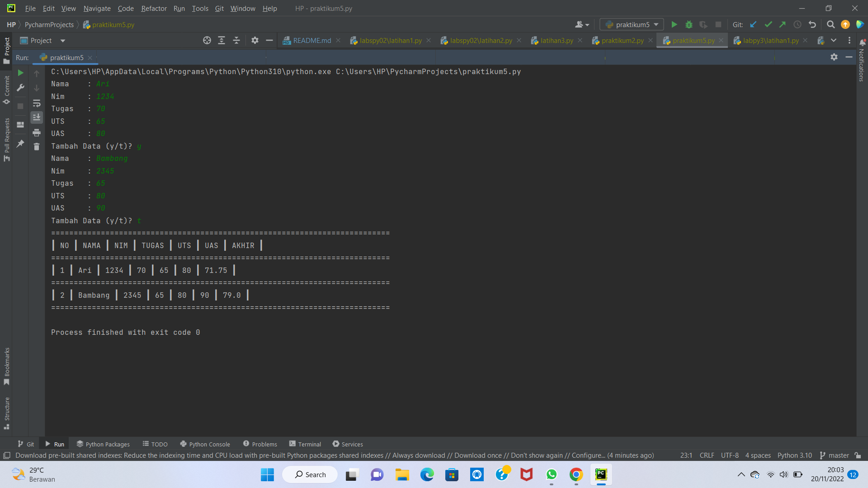Click CRLF line separator indicator

pos(707,455)
